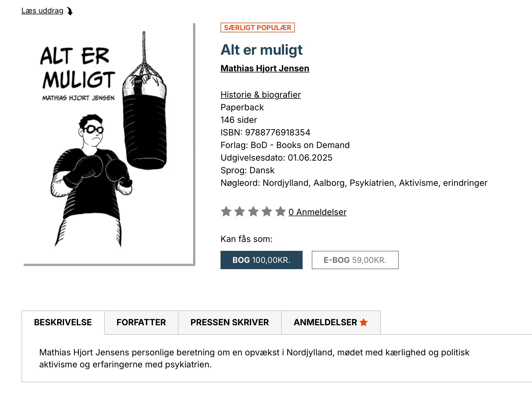Image resolution: width=532 pixels, height=394 pixels.
Task: Switch to the Anmeldelser tab
Action: (331, 322)
